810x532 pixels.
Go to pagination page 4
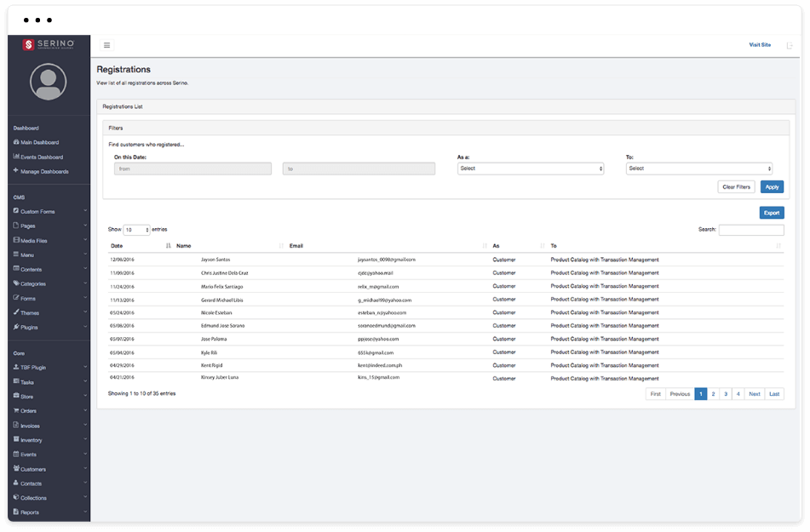click(x=738, y=394)
